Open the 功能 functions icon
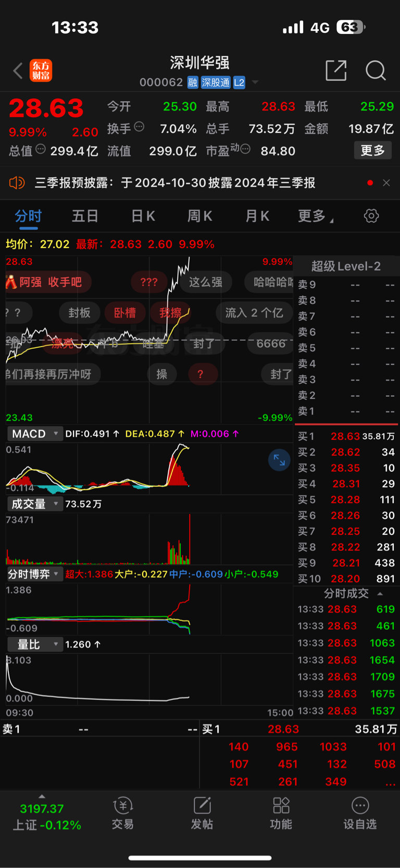 click(x=281, y=813)
